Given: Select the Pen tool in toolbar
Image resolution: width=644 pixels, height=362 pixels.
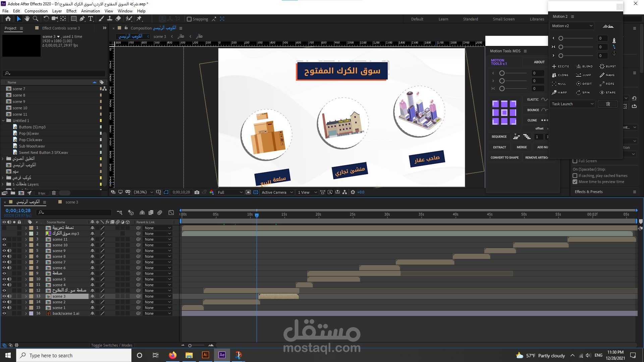Looking at the screenshot, I should [x=82, y=19].
